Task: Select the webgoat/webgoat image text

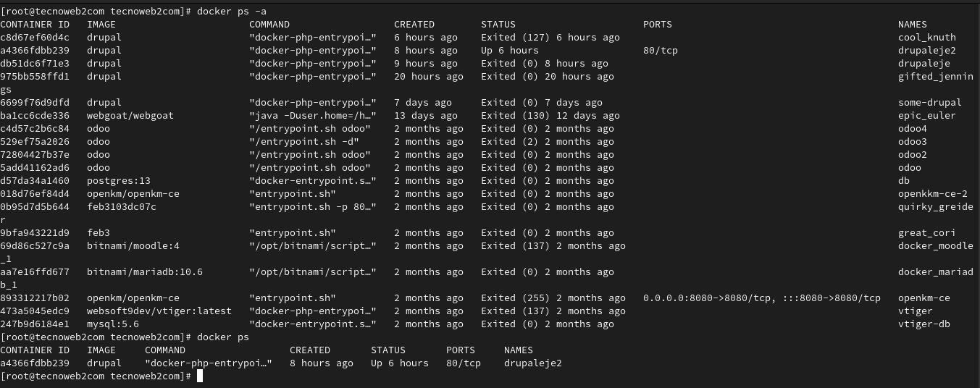Action: [x=130, y=116]
